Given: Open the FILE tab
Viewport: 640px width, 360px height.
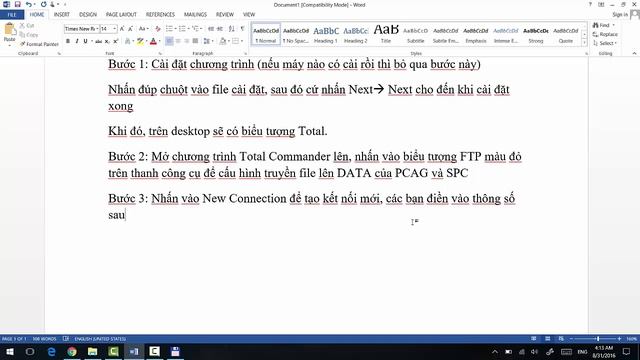Looking at the screenshot, I should pyautogui.click(x=12, y=15).
